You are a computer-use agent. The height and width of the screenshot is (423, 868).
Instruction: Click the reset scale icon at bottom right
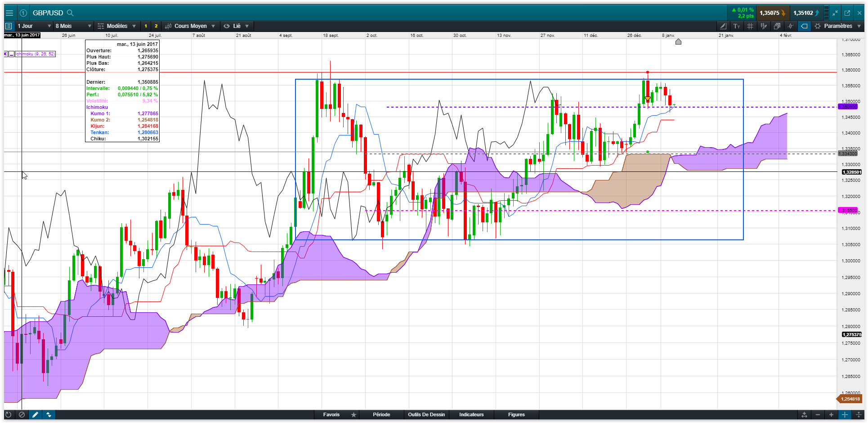point(804,415)
